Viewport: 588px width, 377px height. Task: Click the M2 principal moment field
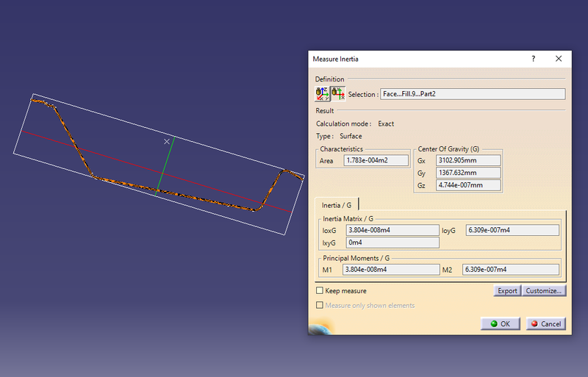pyautogui.click(x=511, y=270)
